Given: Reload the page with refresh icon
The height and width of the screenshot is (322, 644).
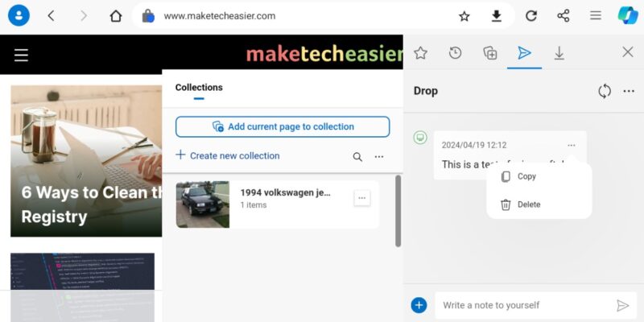Looking at the screenshot, I should coord(531,16).
